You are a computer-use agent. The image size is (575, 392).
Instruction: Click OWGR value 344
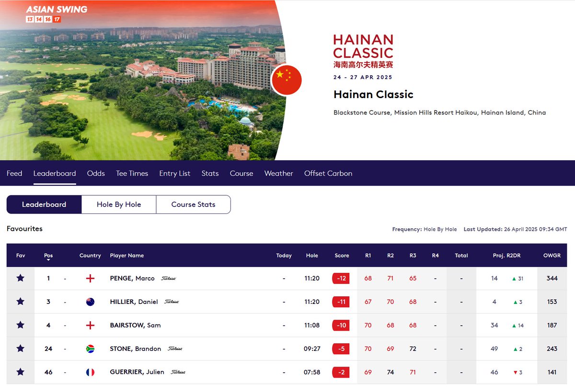pyautogui.click(x=552, y=278)
